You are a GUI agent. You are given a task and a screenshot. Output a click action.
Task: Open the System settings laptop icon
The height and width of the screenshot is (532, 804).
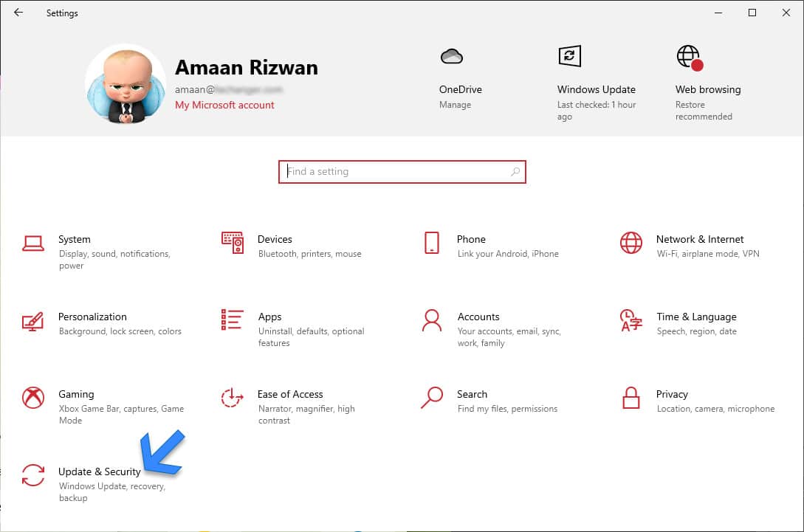click(x=33, y=243)
